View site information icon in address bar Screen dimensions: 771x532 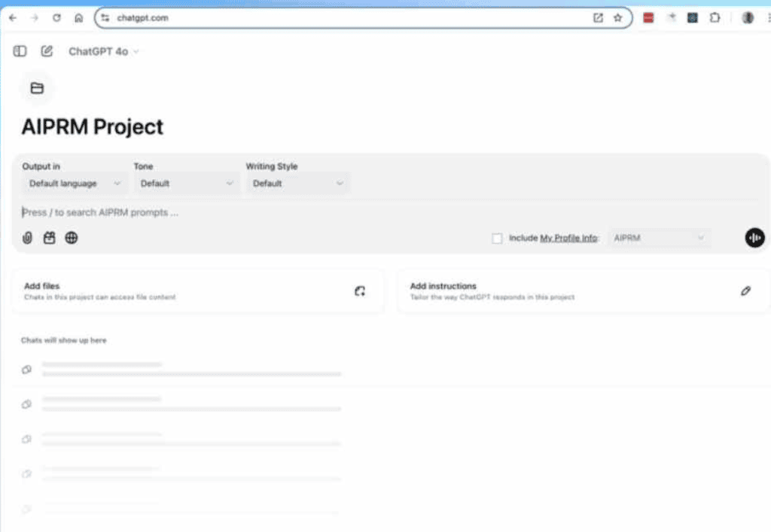click(105, 18)
